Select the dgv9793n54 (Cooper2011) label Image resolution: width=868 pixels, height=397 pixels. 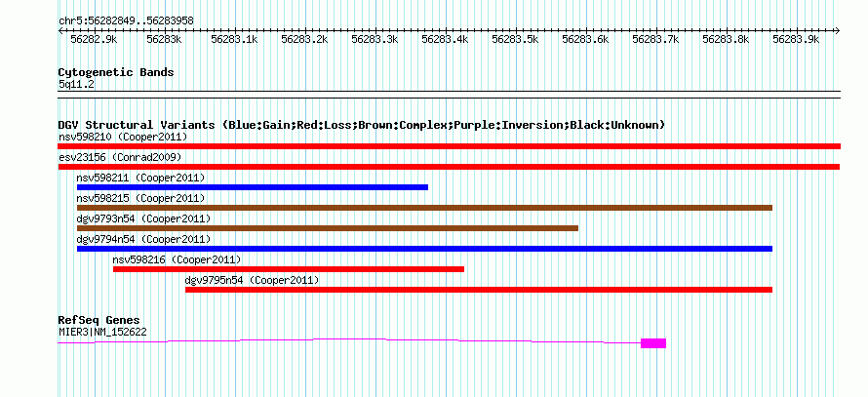[144, 218]
